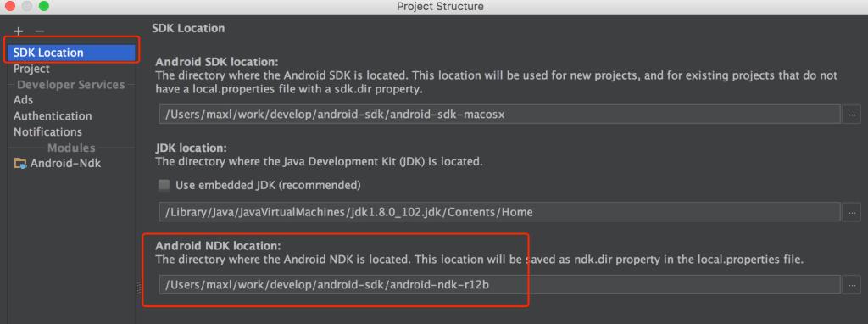Click the 'Android SDK location:' label
The width and height of the screenshot is (868, 324).
pyautogui.click(x=217, y=62)
